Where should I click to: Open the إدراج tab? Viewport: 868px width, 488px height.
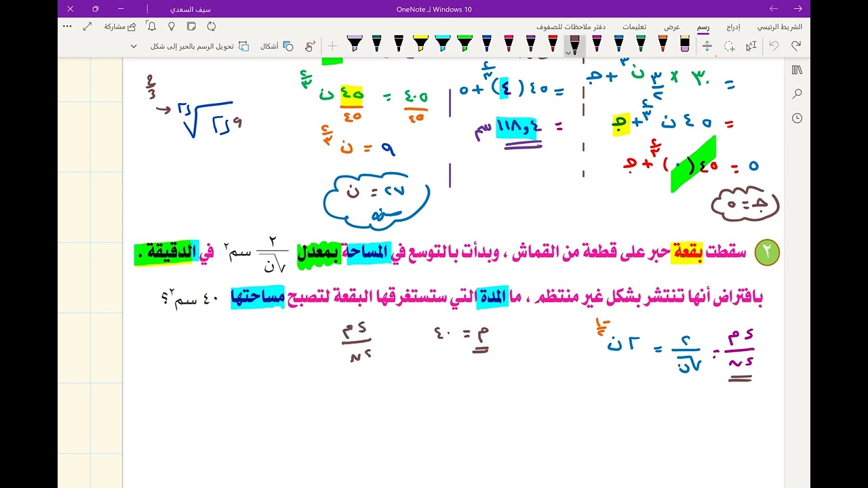click(x=733, y=27)
